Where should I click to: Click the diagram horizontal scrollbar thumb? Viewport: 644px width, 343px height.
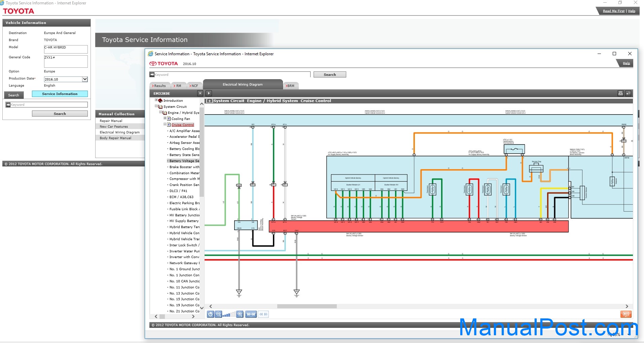(307, 306)
